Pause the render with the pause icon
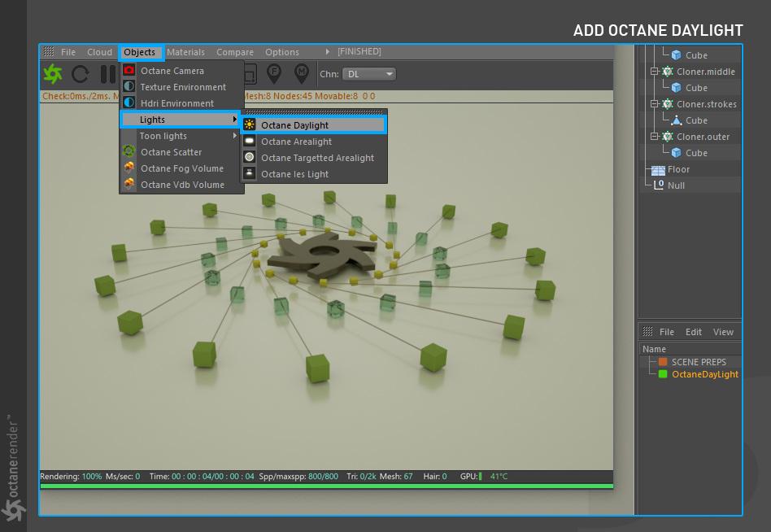The image size is (771, 532). pyautogui.click(x=107, y=74)
